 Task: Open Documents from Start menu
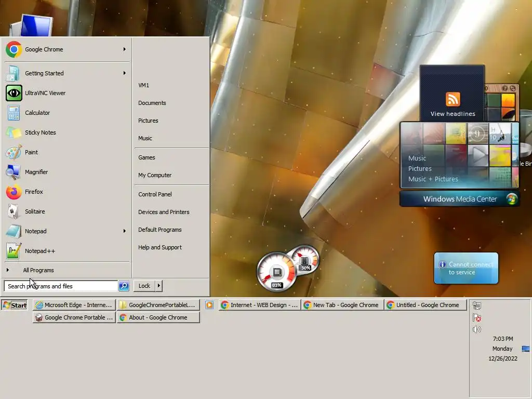(x=152, y=103)
